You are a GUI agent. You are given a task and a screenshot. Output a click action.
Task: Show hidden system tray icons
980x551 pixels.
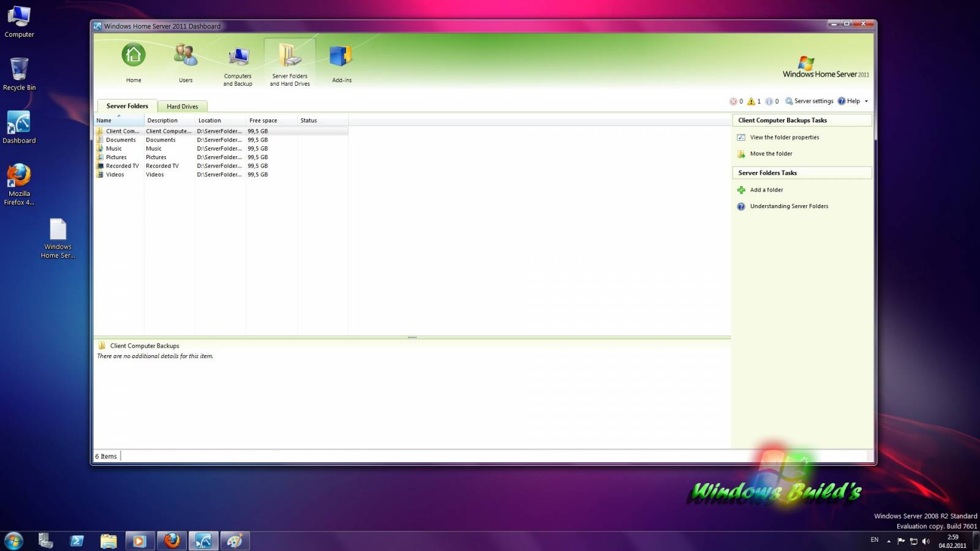pyautogui.click(x=889, y=541)
